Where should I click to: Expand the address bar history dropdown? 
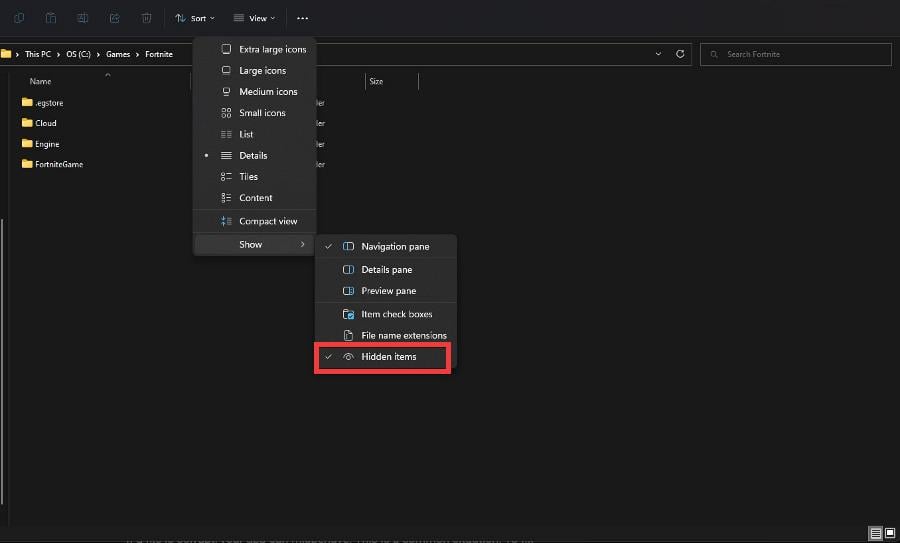(x=658, y=54)
